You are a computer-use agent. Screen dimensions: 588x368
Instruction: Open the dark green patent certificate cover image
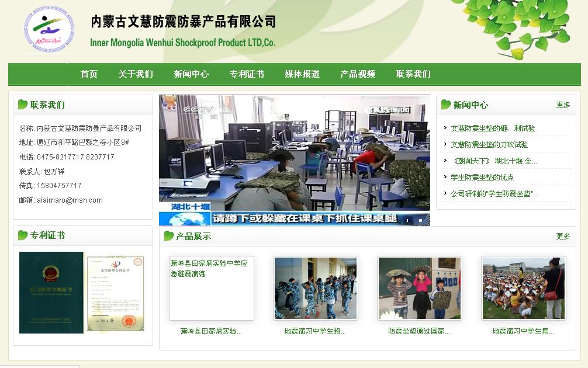pos(51,292)
